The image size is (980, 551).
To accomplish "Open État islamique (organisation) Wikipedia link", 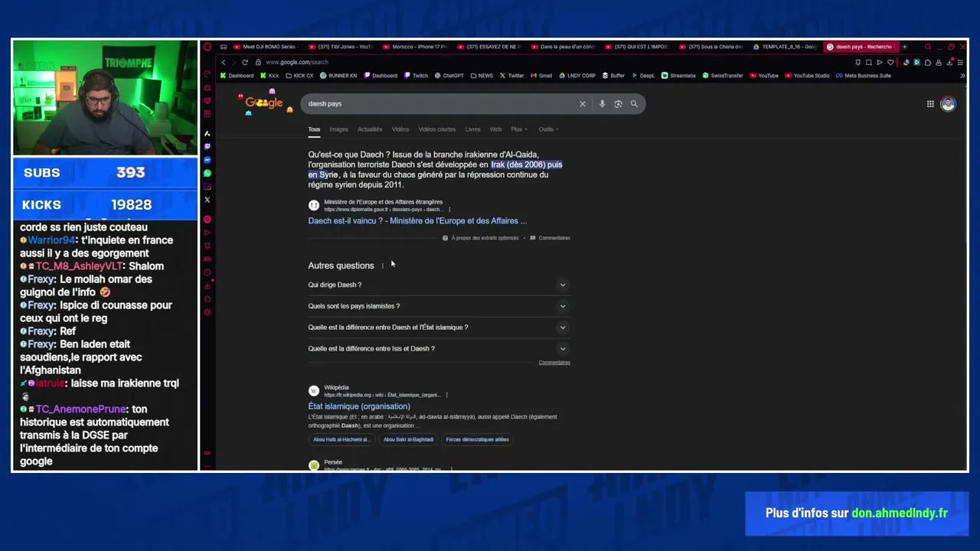I will click(359, 406).
